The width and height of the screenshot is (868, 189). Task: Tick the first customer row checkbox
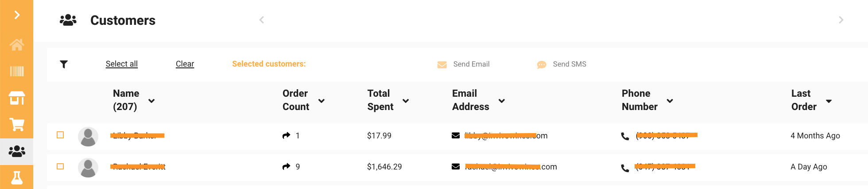coord(60,135)
